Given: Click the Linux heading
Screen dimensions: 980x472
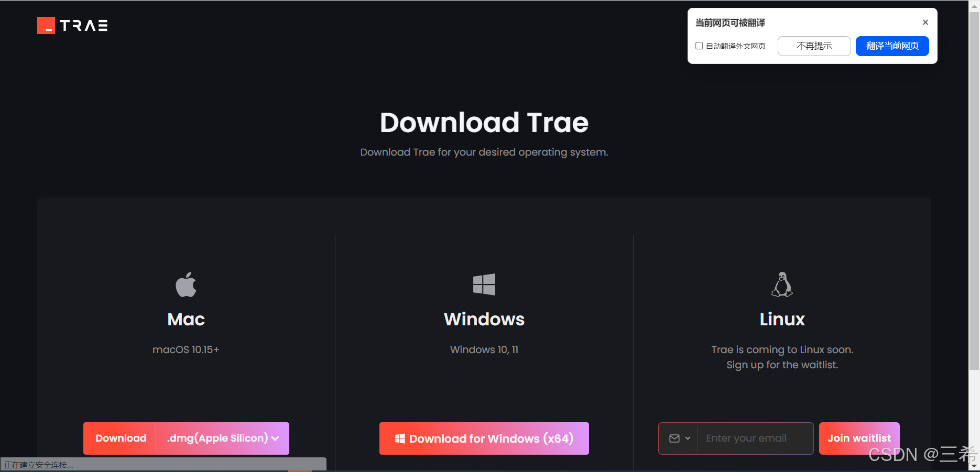Looking at the screenshot, I should coord(782,319).
